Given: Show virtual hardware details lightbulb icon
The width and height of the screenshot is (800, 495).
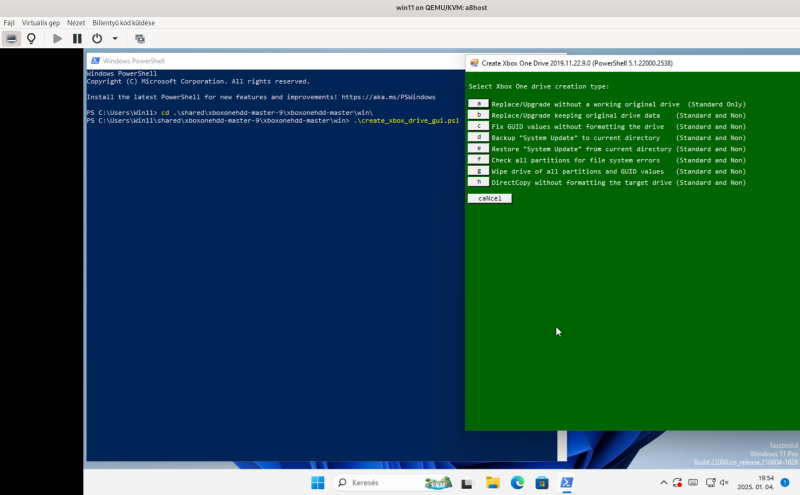Looking at the screenshot, I should pyautogui.click(x=32, y=39).
